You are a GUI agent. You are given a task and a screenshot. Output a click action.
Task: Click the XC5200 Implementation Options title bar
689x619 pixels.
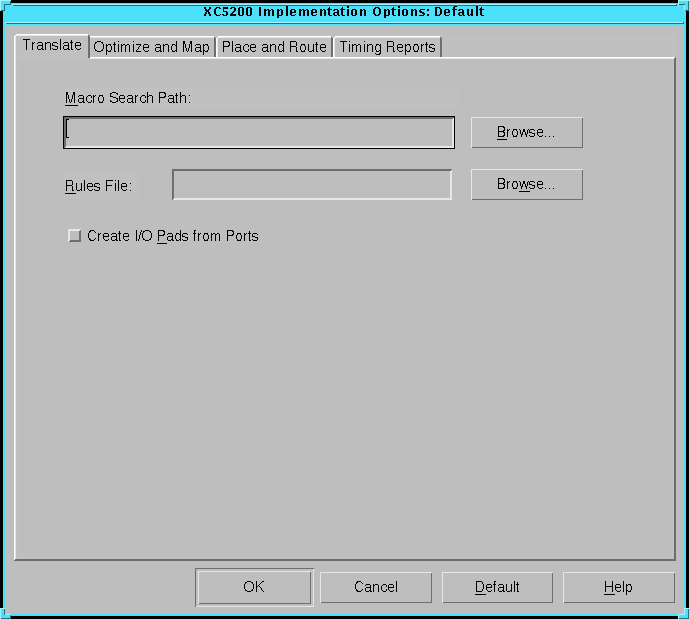[x=344, y=12]
